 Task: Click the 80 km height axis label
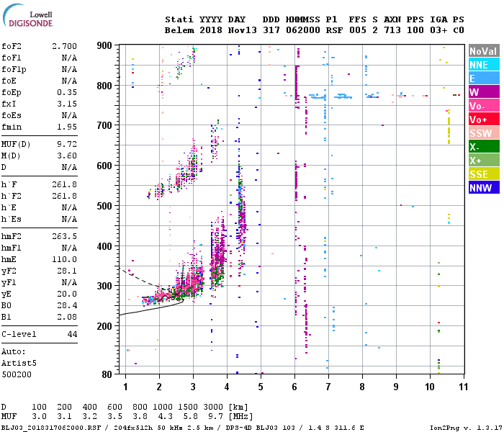pos(107,374)
